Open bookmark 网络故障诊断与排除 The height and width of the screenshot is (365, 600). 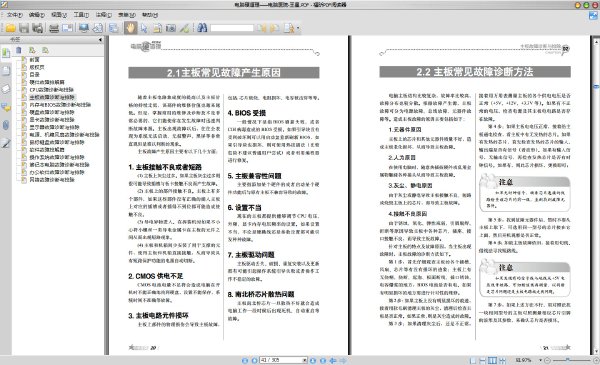(52, 179)
